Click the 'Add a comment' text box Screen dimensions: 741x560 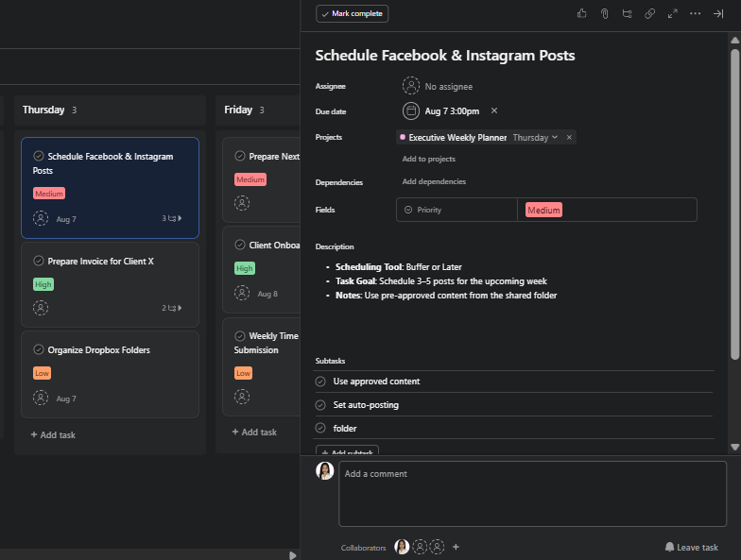[534, 491]
